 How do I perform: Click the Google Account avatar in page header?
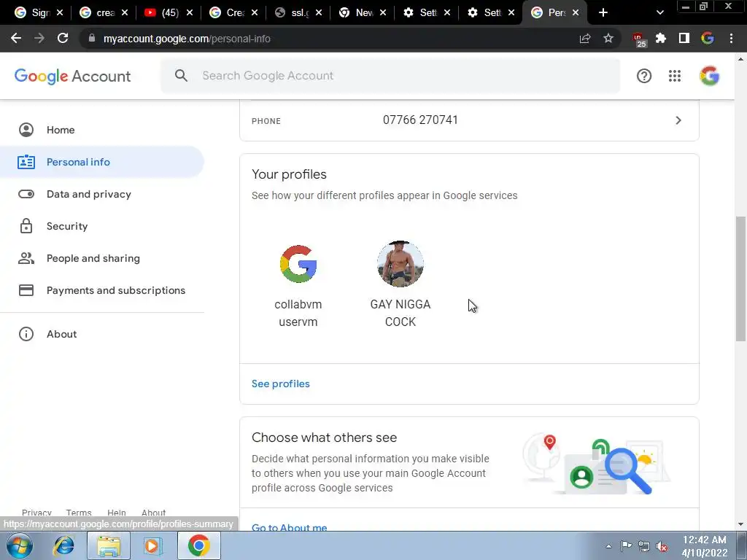(x=709, y=76)
